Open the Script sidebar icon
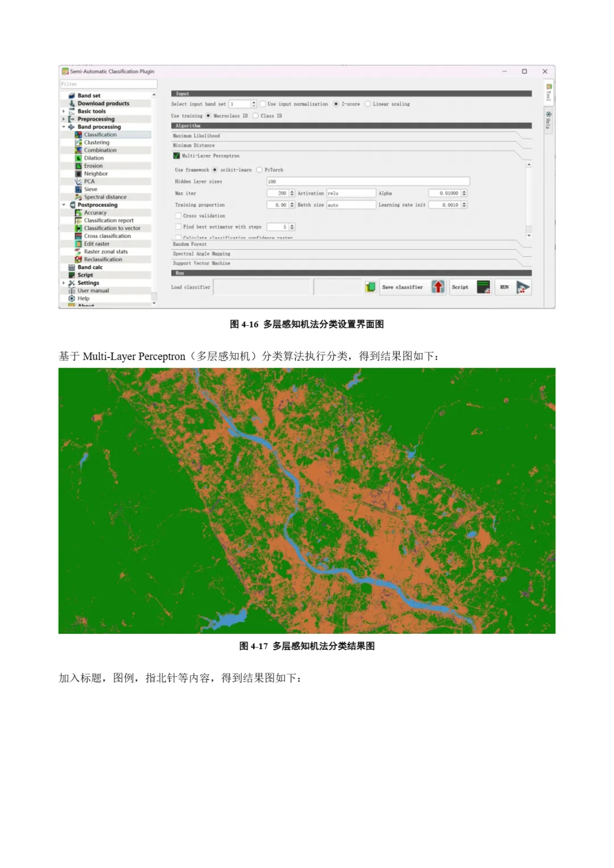 point(72,275)
